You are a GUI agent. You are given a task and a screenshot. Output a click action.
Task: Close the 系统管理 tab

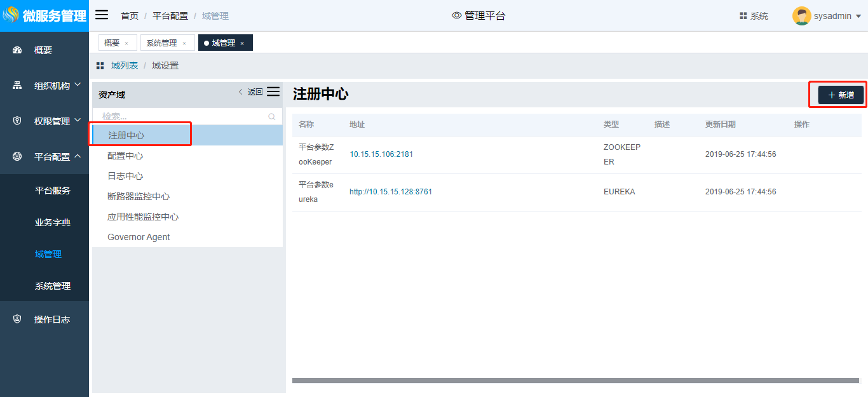184,43
